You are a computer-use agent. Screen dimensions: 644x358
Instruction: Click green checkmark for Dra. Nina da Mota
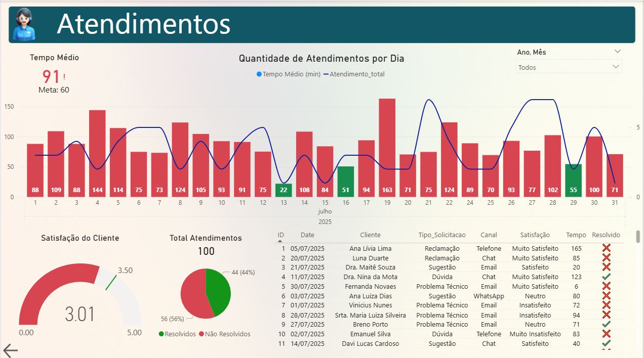point(606,277)
